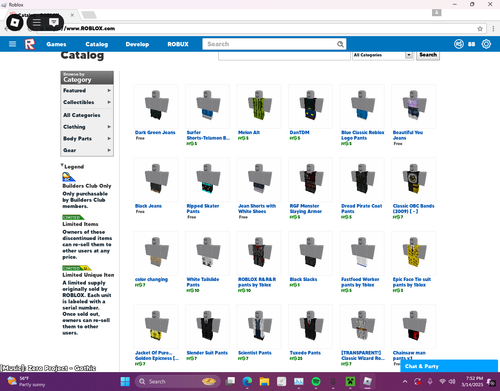Click the red R Roblox home logo
Screen dimensions: 500x391
[30, 44]
